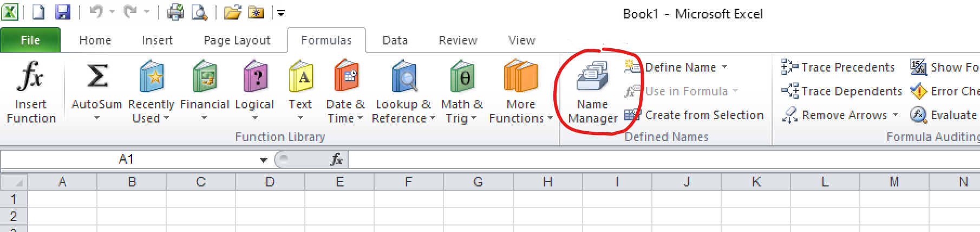Open the File tab
The image size is (980, 232).
pos(30,41)
